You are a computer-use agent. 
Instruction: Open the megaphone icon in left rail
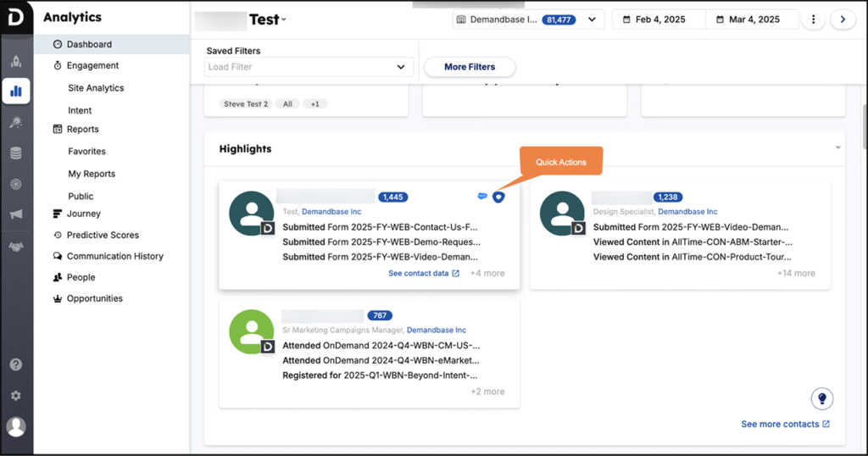[16, 214]
